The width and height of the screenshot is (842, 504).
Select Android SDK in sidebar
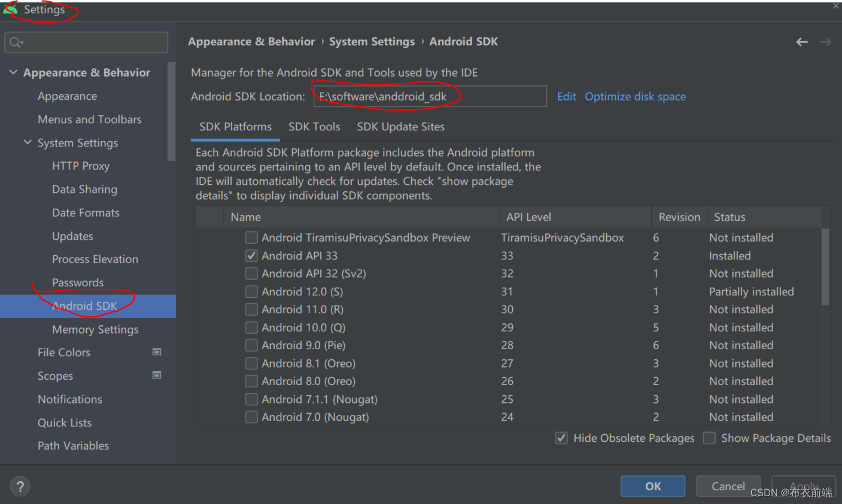[88, 306]
